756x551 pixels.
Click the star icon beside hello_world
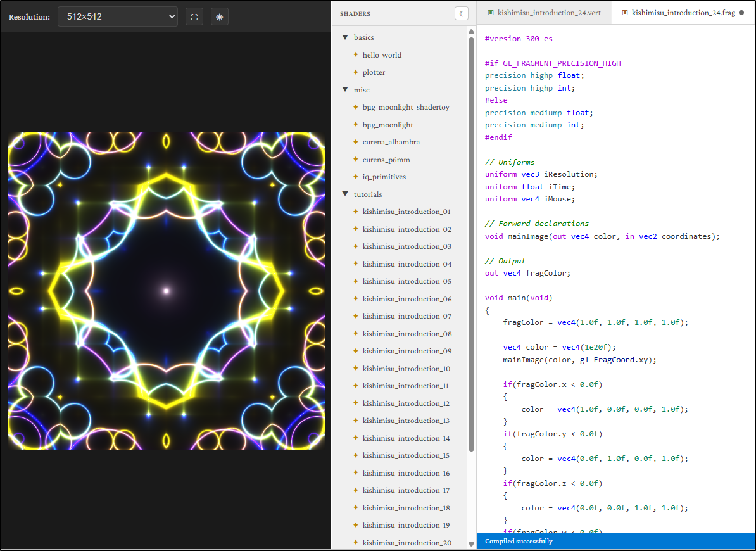(356, 55)
